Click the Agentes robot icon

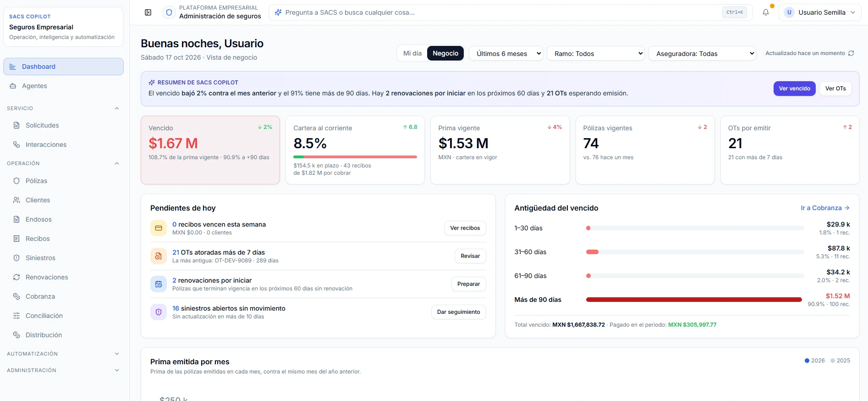point(13,86)
